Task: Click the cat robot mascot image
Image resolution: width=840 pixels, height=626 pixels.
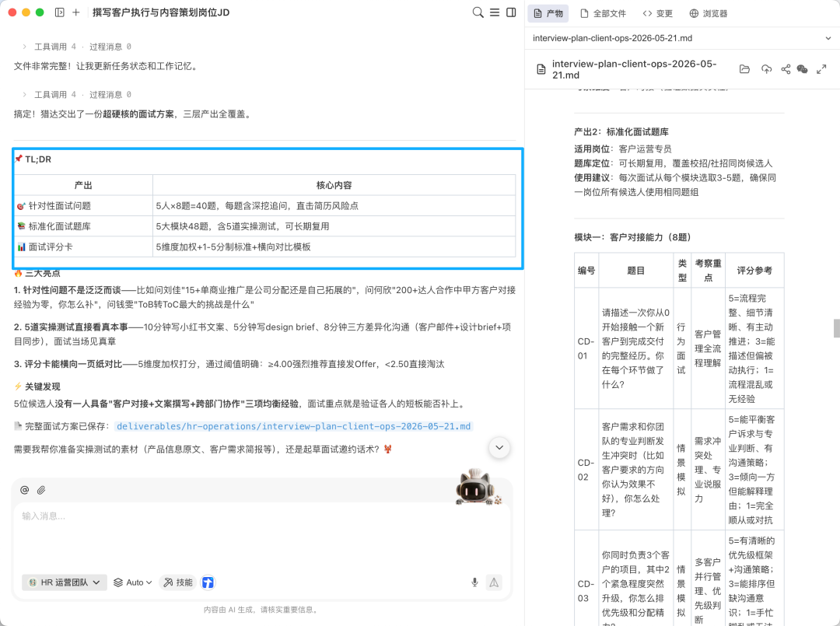Action: (477, 487)
